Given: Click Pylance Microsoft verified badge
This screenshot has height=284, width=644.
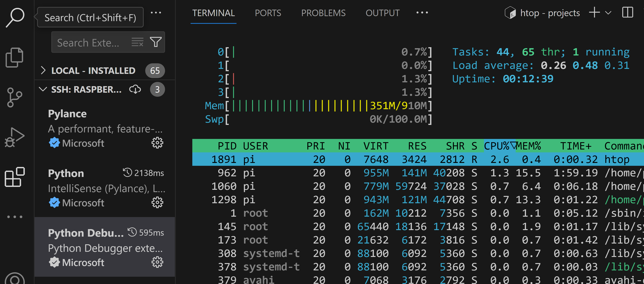Looking at the screenshot, I should pos(54,143).
